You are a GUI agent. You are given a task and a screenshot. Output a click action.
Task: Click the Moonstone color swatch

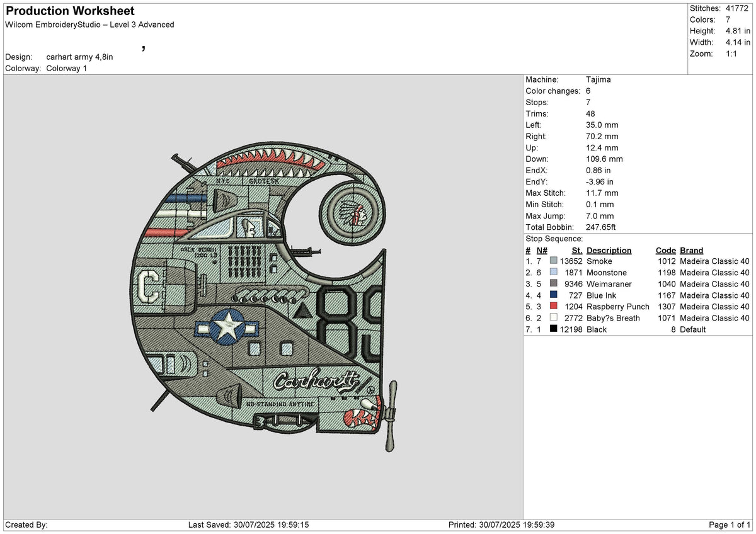coord(553,273)
